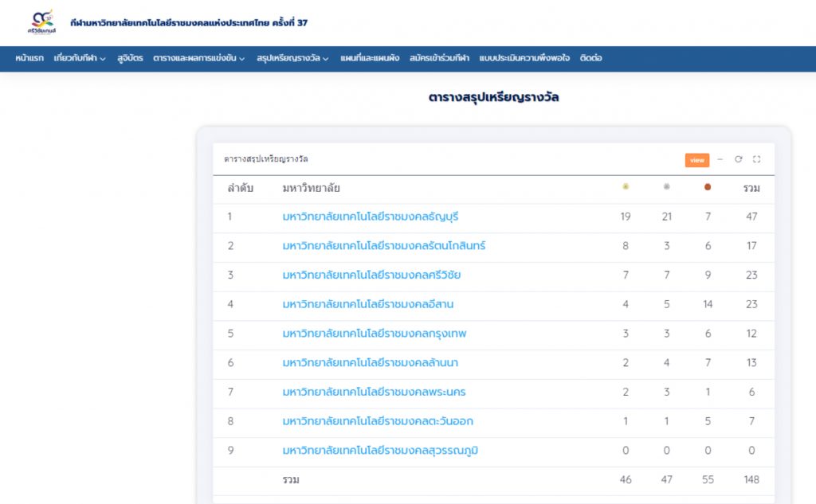This screenshot has height=504, width=816.
Task: Click the site logo in the header
Action: pyautogui.click(x=40, y=21)
